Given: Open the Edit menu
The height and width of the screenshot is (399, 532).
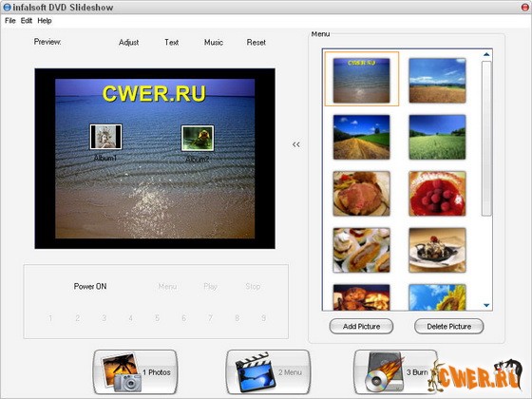Looking at the screenshot, I should pyautogui.click(x=27, y=21).
